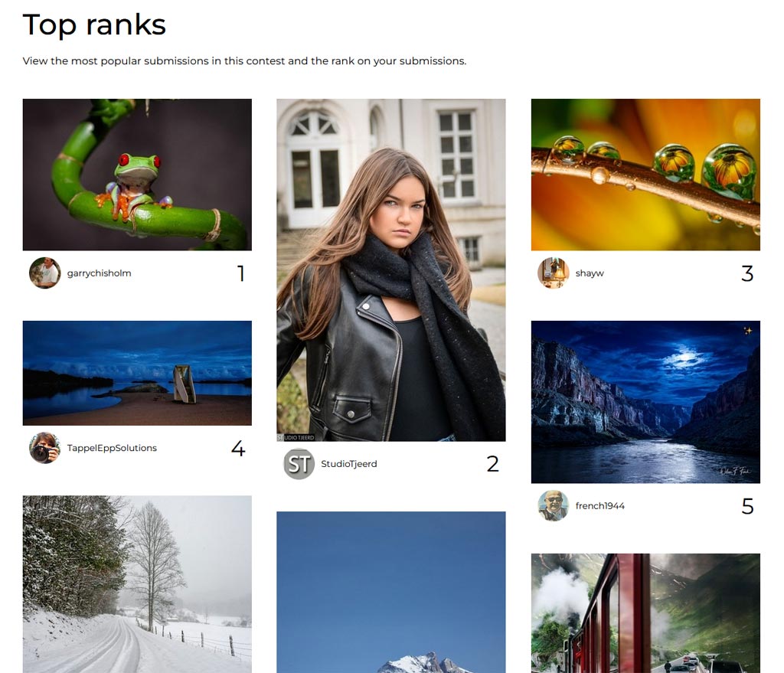Click the shayw username

pyautogui.click(x=590, y=273)
